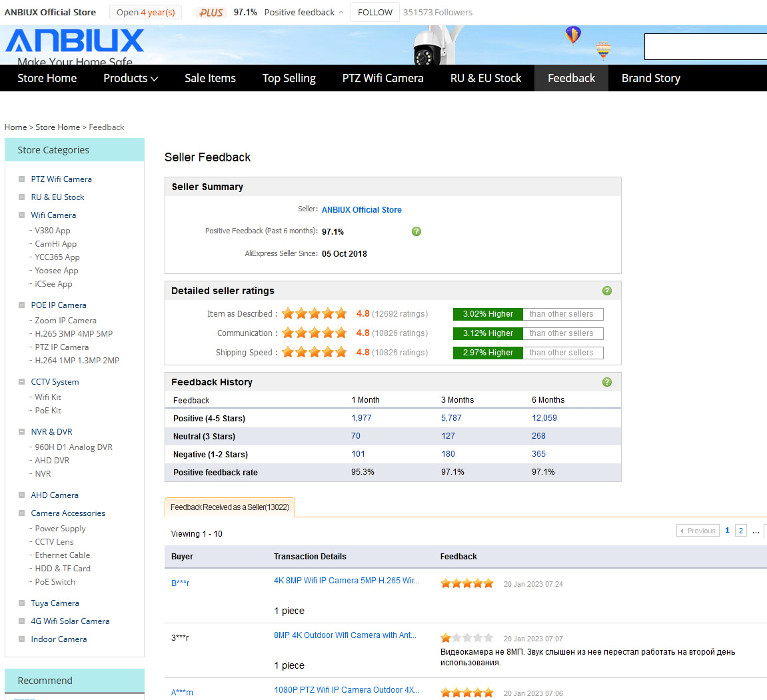Click the help icon beside Positive Feedback percentage
Viewport: 767px width, 700px height.
click(x=416, y=231)
